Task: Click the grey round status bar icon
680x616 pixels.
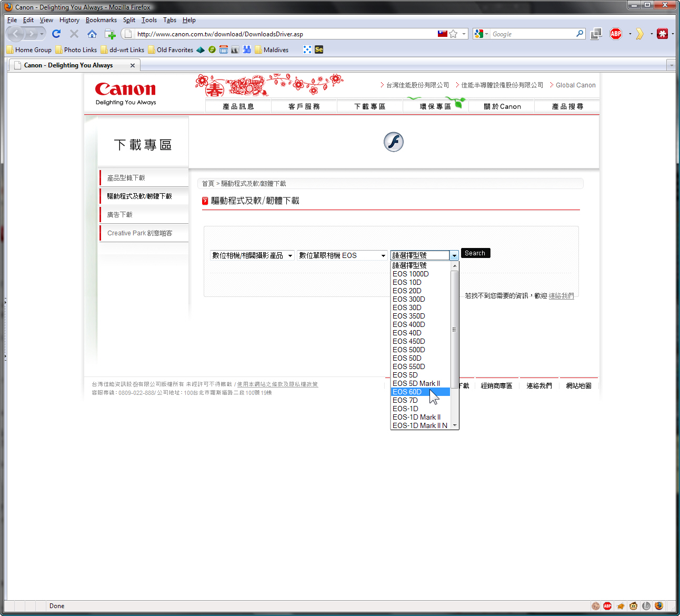Action: point(646,606)
